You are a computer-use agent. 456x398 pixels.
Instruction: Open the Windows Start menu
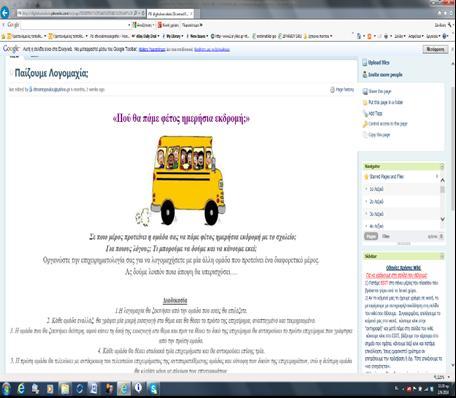6,388
